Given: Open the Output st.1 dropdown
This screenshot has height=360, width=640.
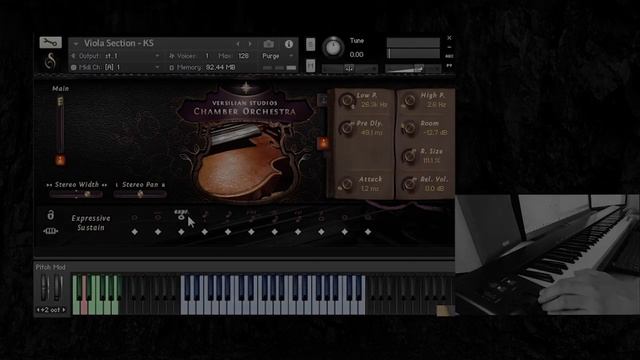Looking at the screenshot, I should tap(116, 56).
